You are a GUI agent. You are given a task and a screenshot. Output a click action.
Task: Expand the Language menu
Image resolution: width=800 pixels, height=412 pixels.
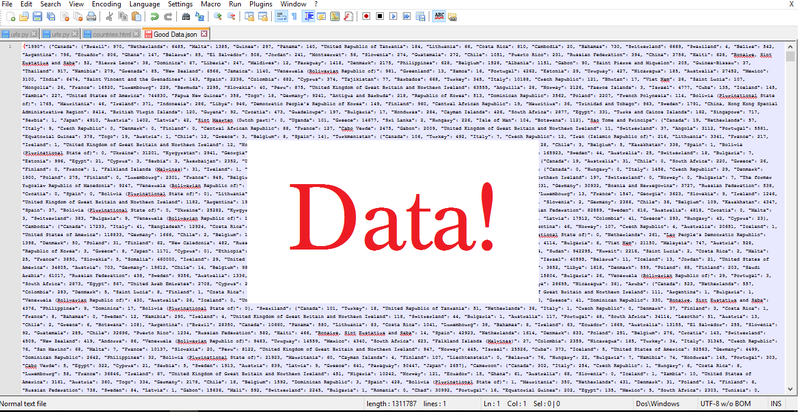pos(148,4)
